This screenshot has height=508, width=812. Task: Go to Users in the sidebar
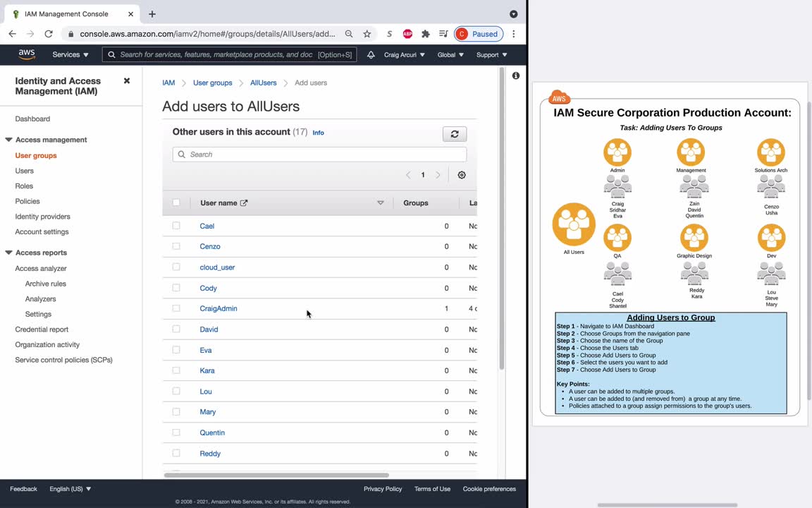point(25,171)
